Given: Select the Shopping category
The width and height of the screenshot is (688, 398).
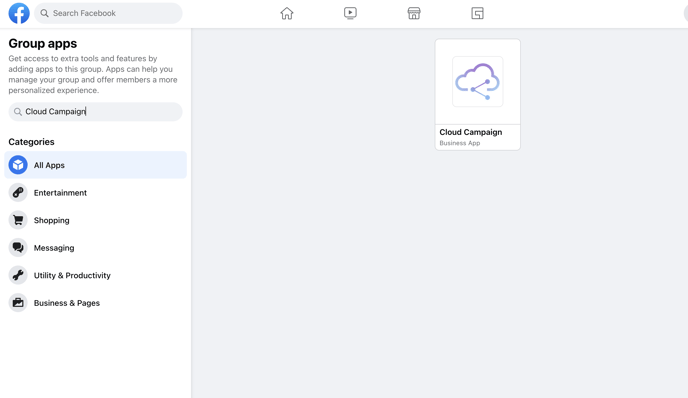Looking at the screenshot, I should coord(95,220).
